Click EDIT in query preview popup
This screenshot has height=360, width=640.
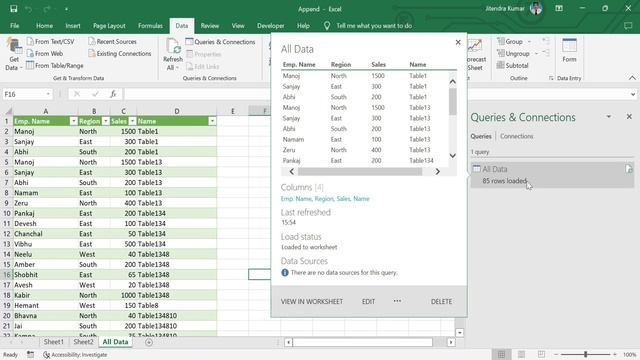[x=368, y=302]
